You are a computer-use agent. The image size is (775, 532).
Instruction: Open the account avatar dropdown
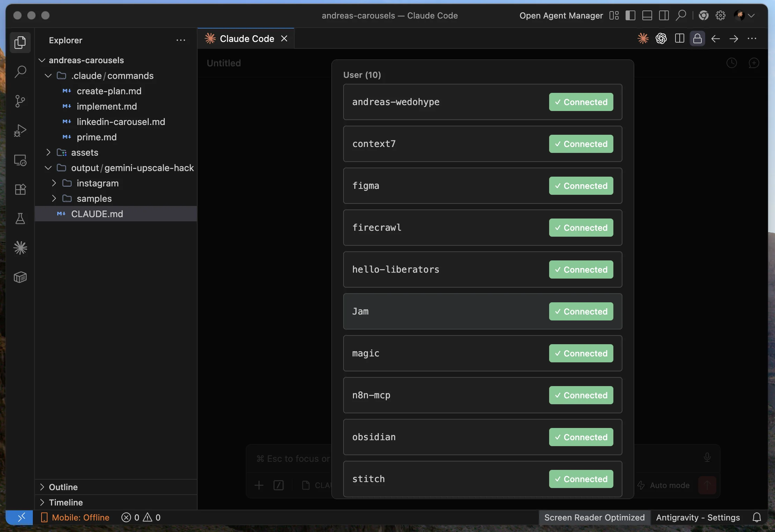(744, 15)
